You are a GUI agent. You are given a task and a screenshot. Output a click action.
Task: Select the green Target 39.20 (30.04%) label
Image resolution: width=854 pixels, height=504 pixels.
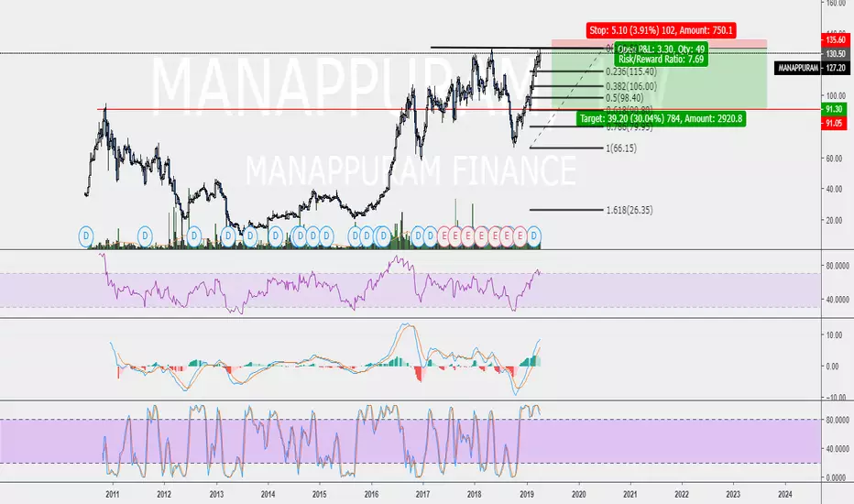pos(662,119)
